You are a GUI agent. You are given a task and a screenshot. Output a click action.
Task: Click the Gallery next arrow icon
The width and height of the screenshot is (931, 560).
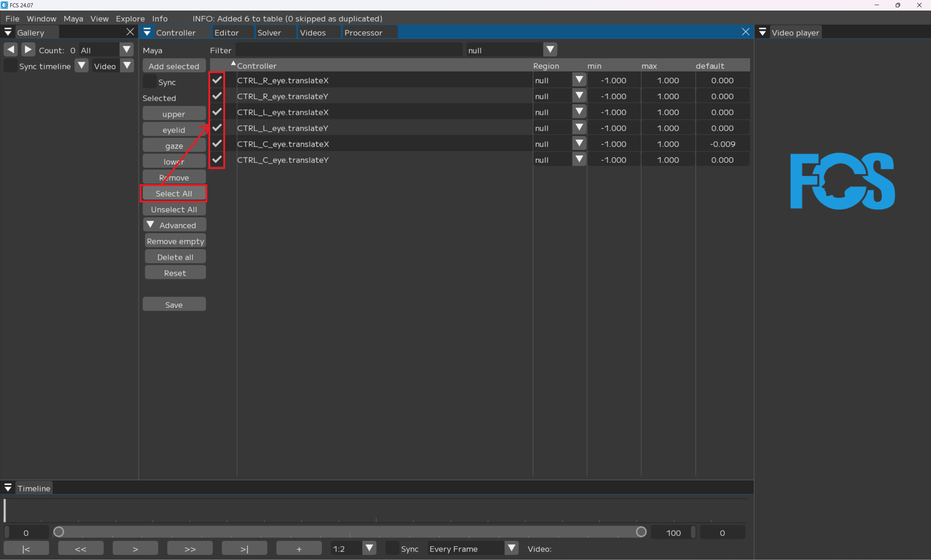pyautogui.click(x=28, y=49)
